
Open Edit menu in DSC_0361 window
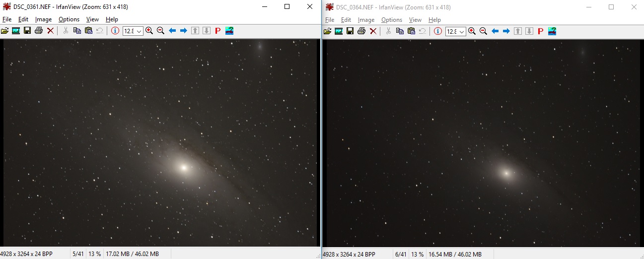23,19
